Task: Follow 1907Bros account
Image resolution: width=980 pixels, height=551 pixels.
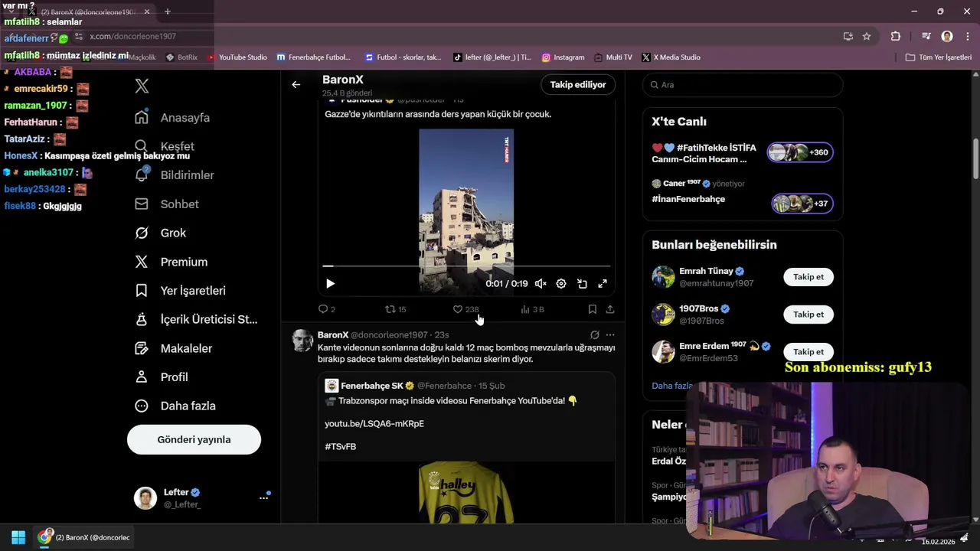Action: coord(808,315)
